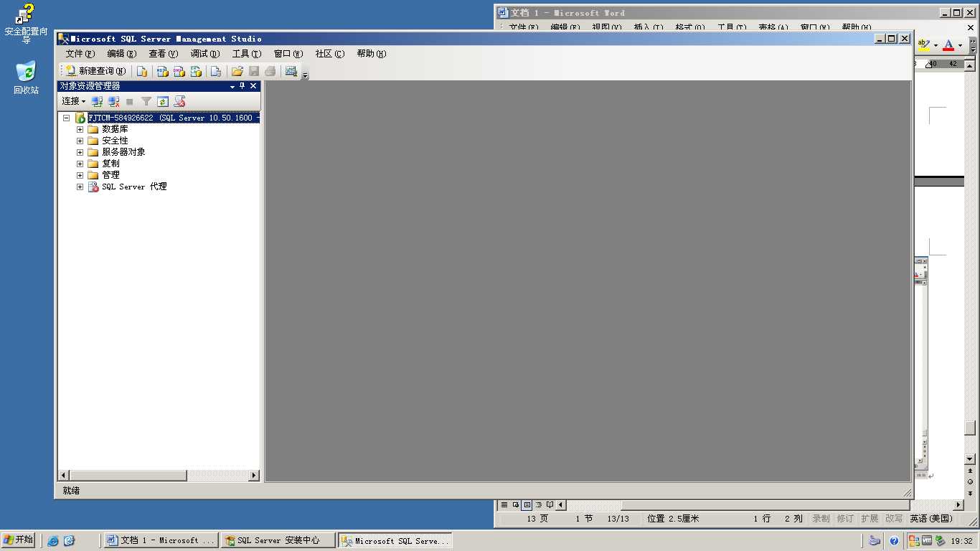Click Word vertical scrollbar down arrow
The image size is (980, 551).
tap(970, 459)
